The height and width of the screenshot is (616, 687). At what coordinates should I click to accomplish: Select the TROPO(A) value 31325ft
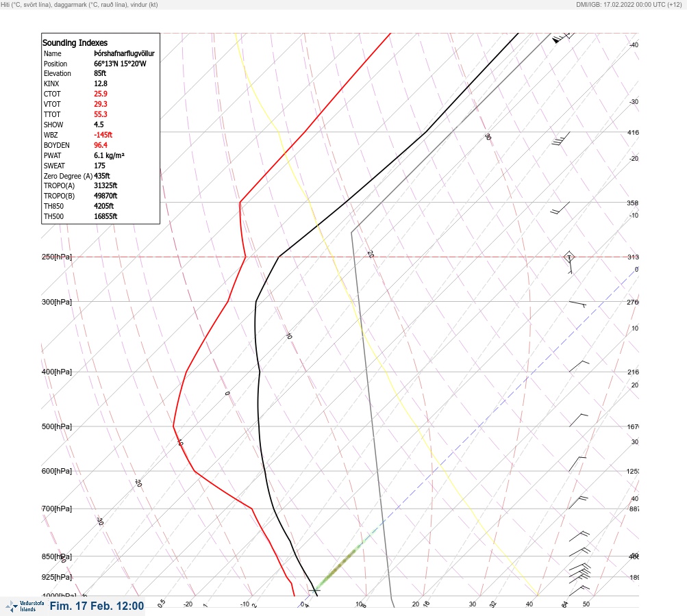tap(105, 185)
